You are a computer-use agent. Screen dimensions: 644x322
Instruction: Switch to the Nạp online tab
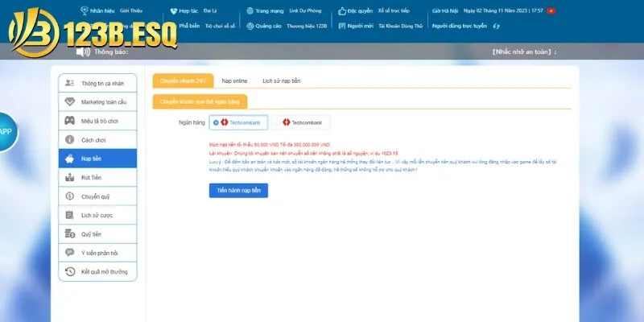click(234, 81)
